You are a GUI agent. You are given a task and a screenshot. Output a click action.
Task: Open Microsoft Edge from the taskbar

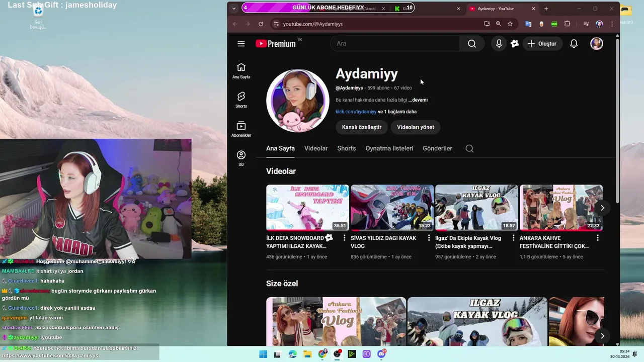[293, 354]
